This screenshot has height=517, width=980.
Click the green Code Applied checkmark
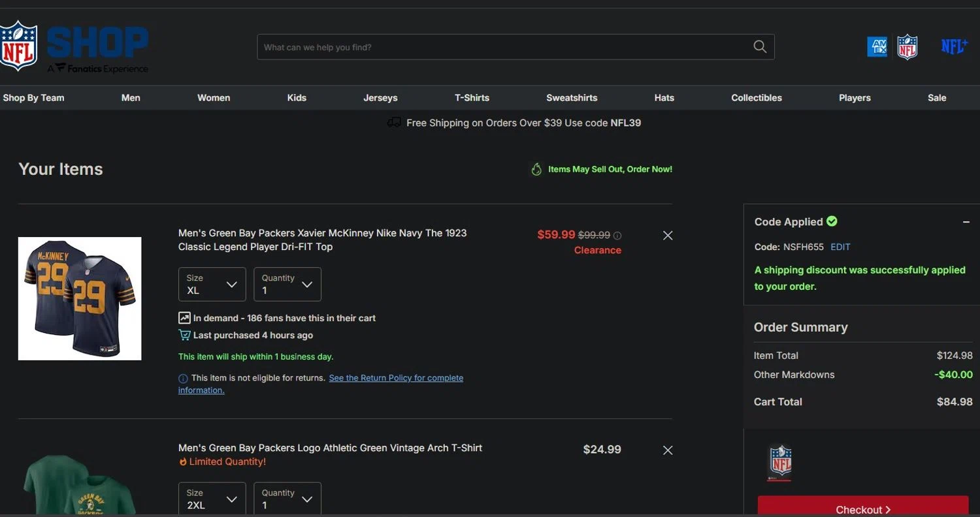[832, 221]
